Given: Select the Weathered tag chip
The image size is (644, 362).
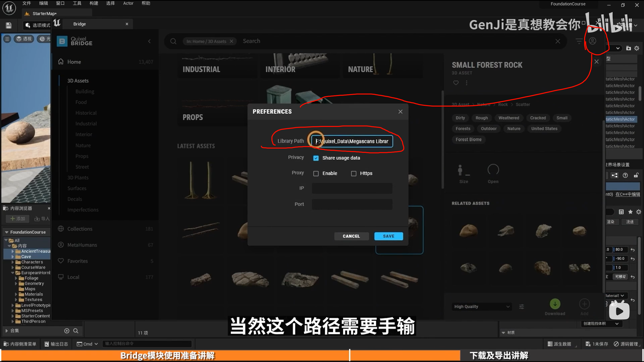Looking at the screenshot, I should pos(509,118).
